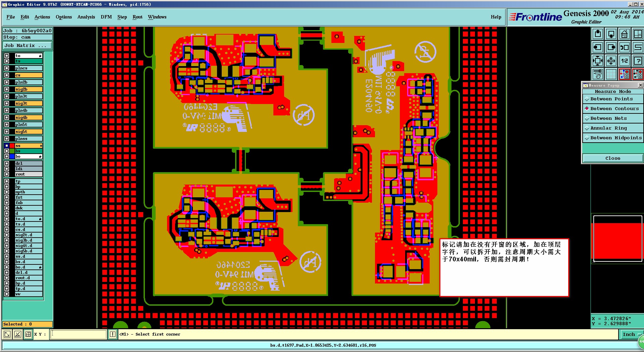Open the DFM menu
Screen dimensions: 644x352
coord(106,17)
